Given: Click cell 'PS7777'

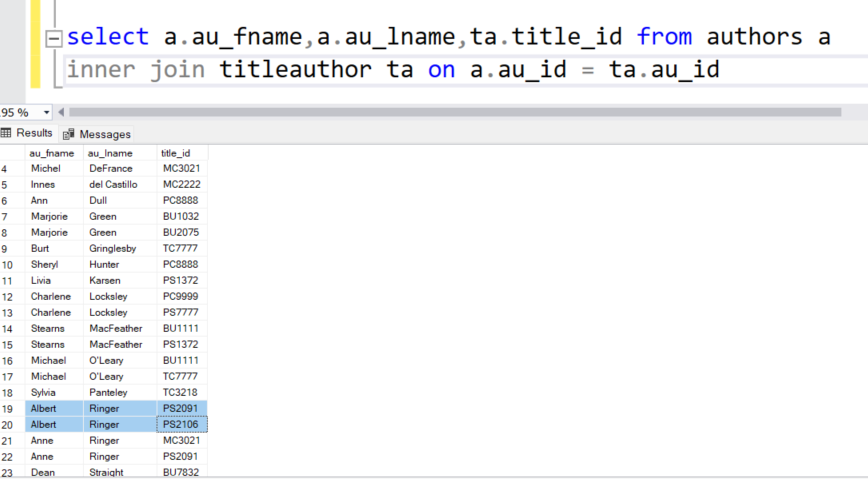Looking at the screenshot, I should click(x=182, y=313).
